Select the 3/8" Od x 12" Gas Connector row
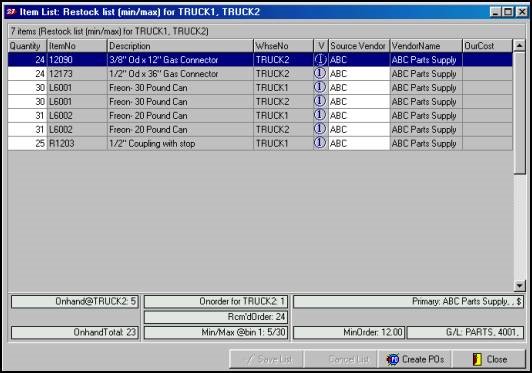Image resolution: width=532 pixels, height=373 pixels. click(x=260, y=60)
